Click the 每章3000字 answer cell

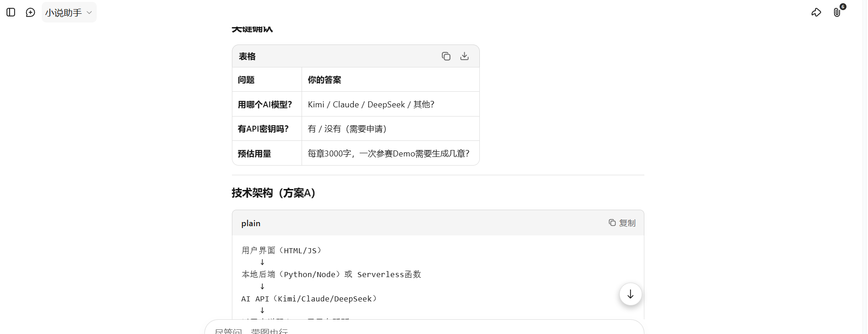pos(388,154)
